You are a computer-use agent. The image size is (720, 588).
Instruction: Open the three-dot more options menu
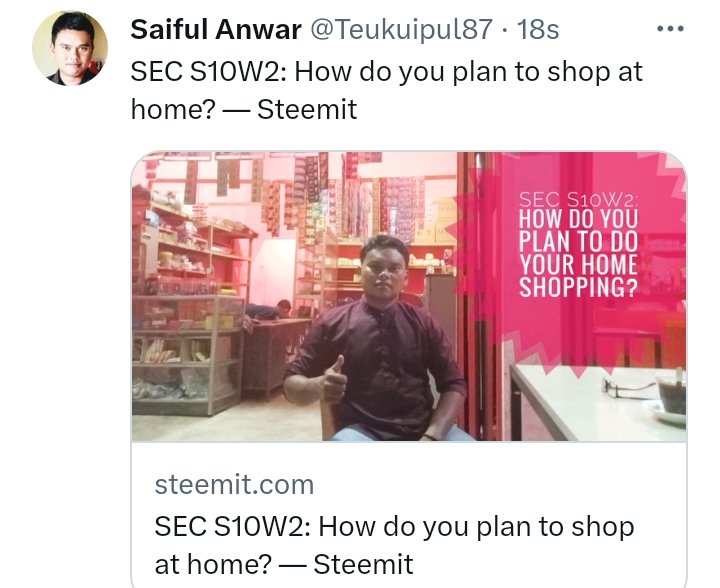(x=670, y=29)
